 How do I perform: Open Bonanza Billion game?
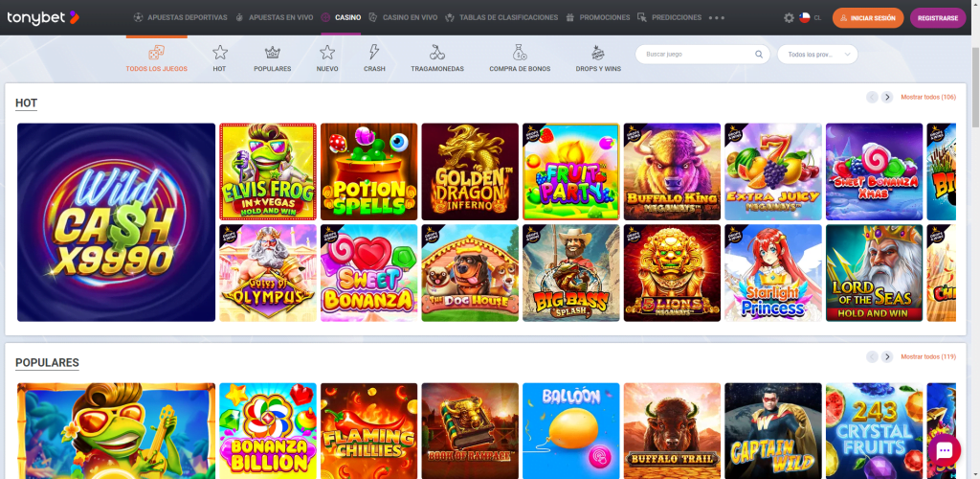pyautogui.click(x=268, y=431)
